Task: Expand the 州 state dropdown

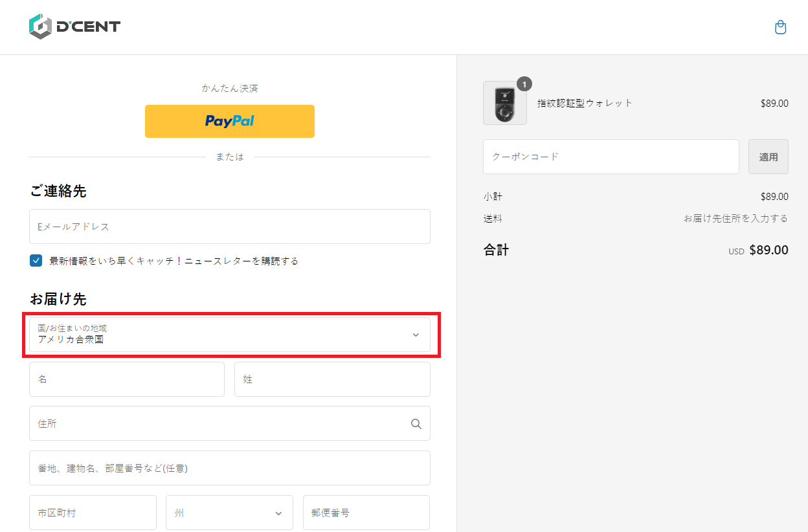Action: [229, 513]
